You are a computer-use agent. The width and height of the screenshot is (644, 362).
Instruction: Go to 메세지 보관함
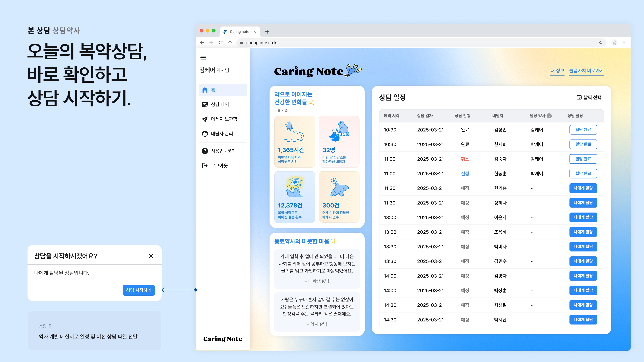pyautogui.click(x=224, y=119)
